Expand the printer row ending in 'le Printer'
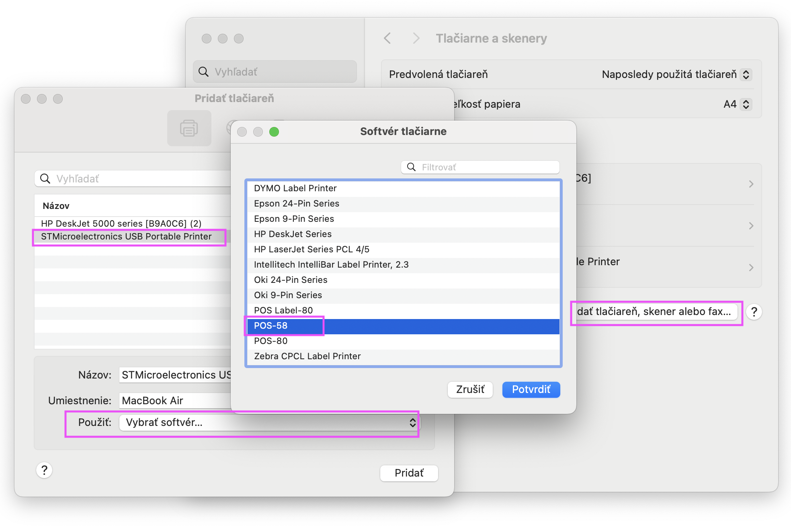The image size is (791, 532). (x=751, y=268)
